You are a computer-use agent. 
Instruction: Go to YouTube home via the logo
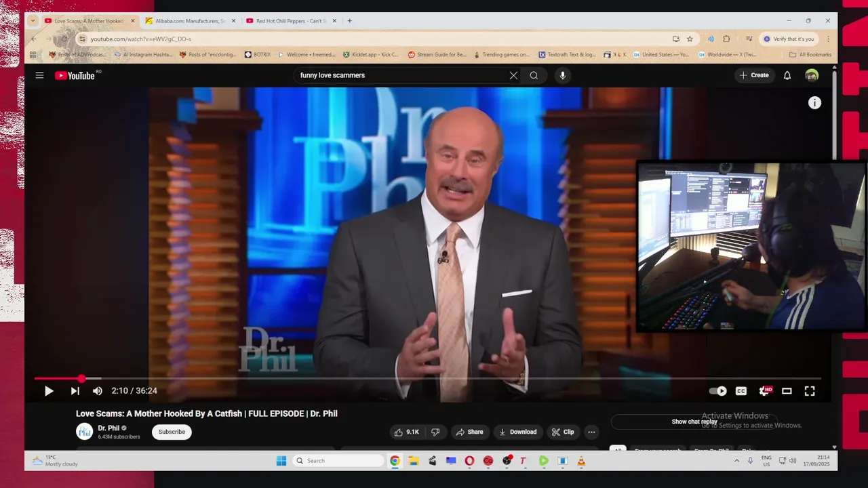coord(76,75)
